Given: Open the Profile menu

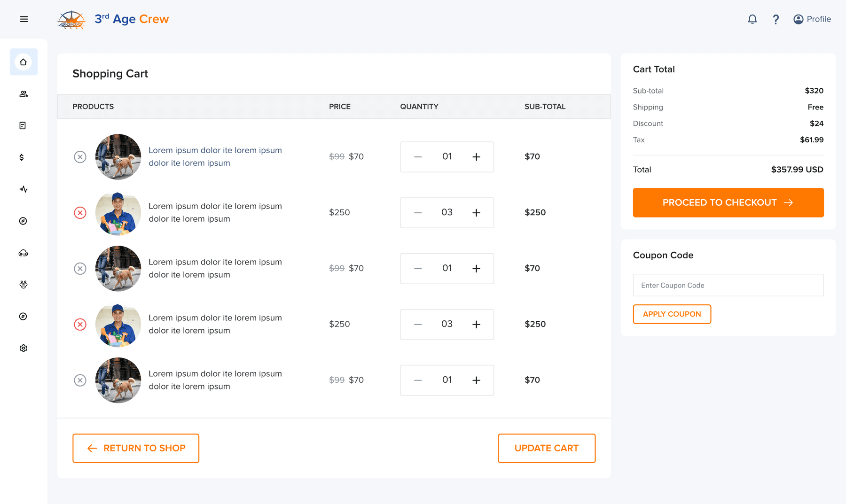Looking at the screenshot, I should (812, 19).
